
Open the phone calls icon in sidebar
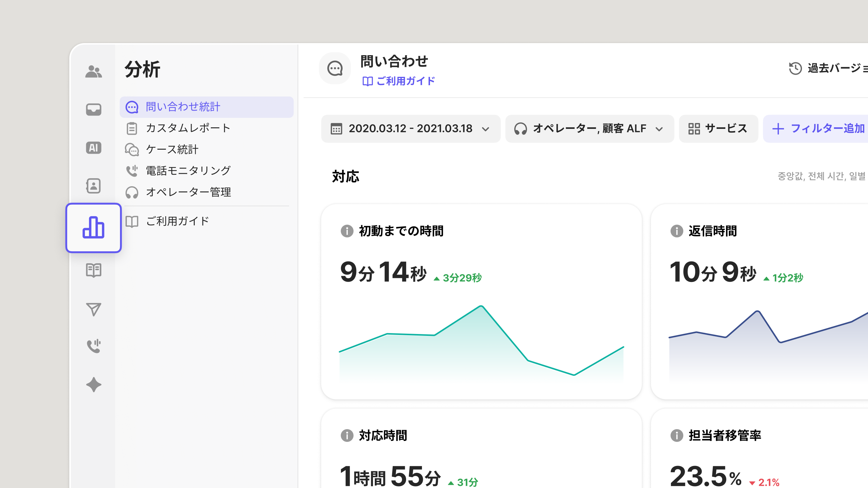94,346
